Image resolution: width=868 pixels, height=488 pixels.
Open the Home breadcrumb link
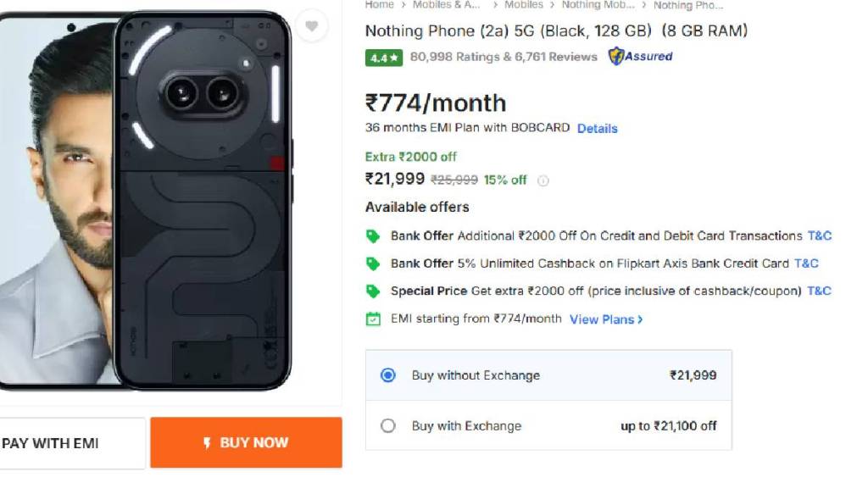tap(379, 5)
